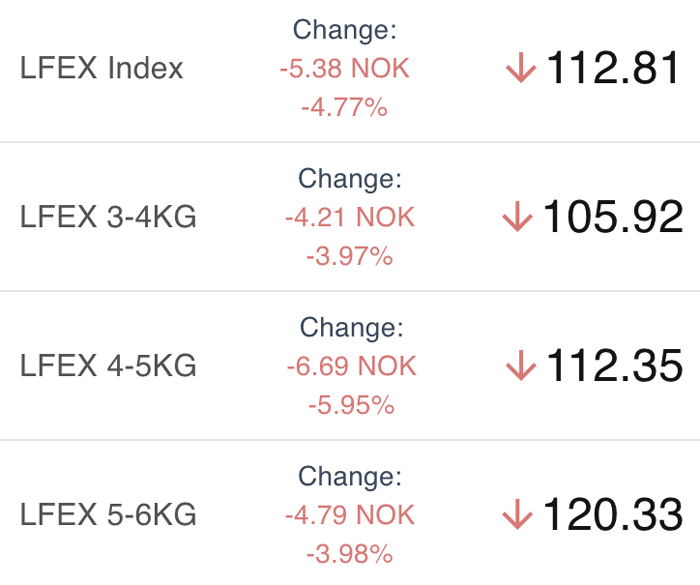The image size is (700, 585).
Task: Open the LFEX 4-5KG row
Action: (350, 366)
